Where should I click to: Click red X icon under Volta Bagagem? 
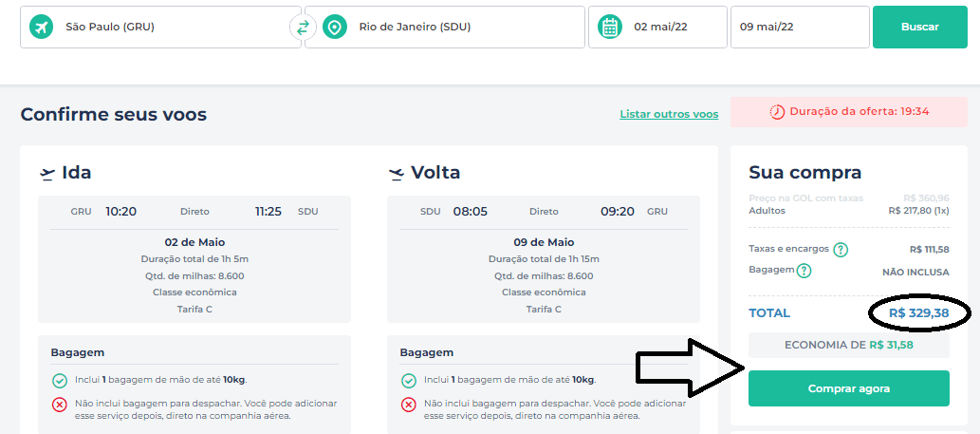point(409,406)
